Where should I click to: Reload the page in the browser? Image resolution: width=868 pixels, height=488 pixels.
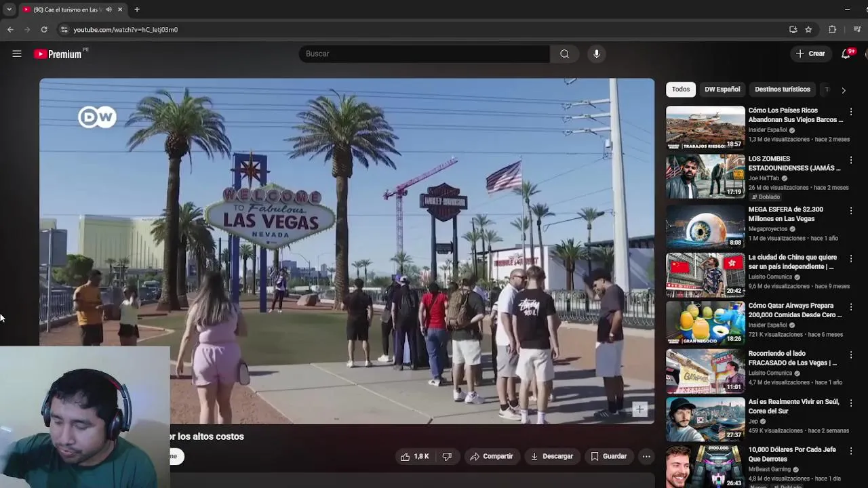click(x=44, y=29)
